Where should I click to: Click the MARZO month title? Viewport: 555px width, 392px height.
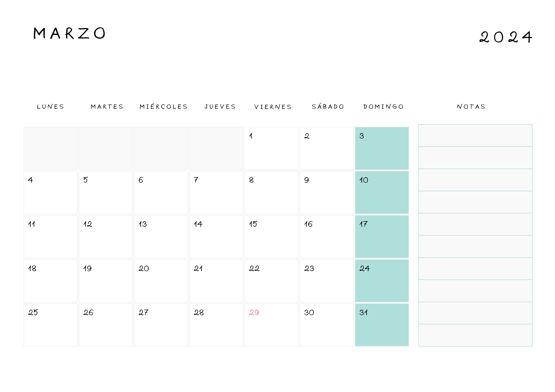pos(69,34)
